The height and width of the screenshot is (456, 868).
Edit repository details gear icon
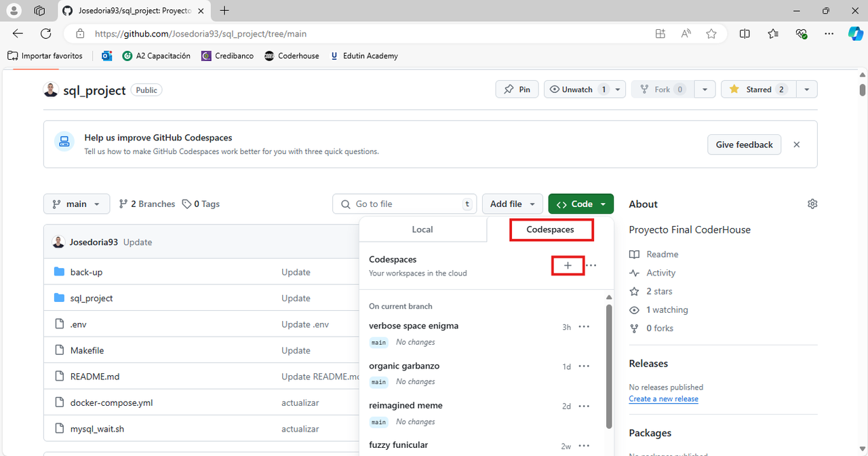(x=812, y=204)
